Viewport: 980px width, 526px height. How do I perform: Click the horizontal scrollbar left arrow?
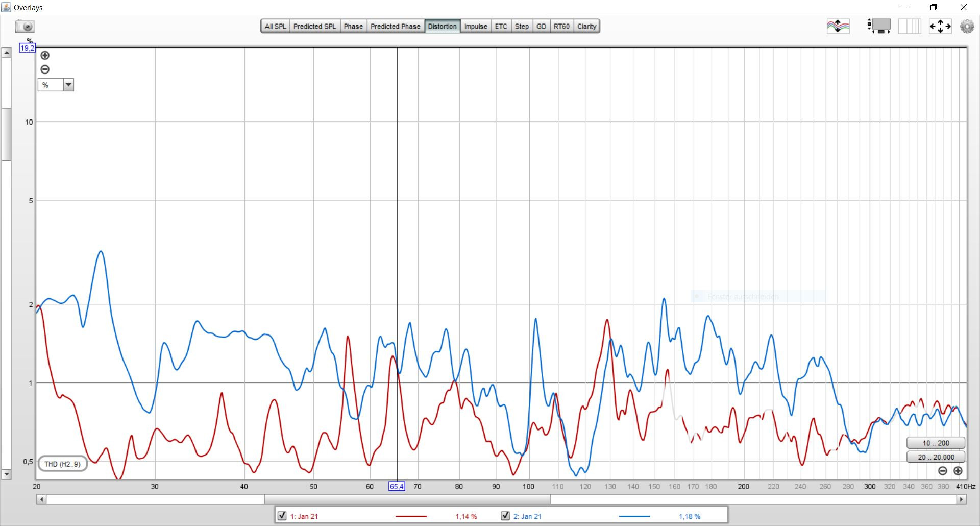click(x=41, y=499)
